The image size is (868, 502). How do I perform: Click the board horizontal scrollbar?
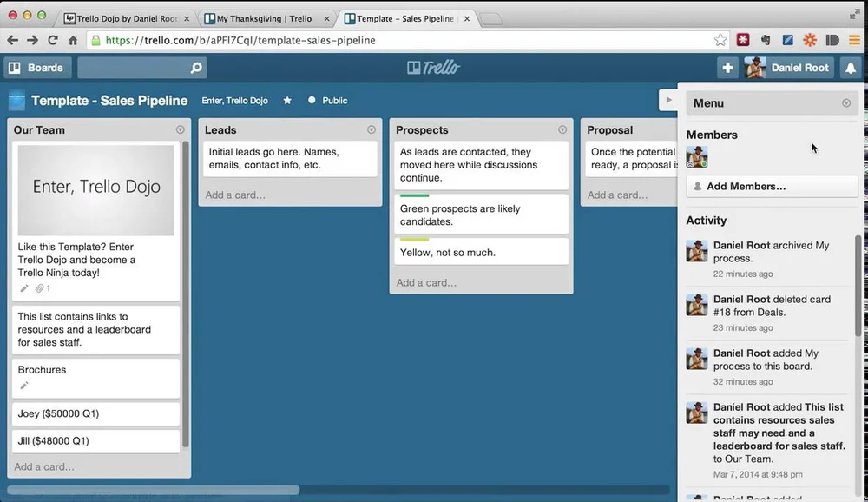point(154,490)
